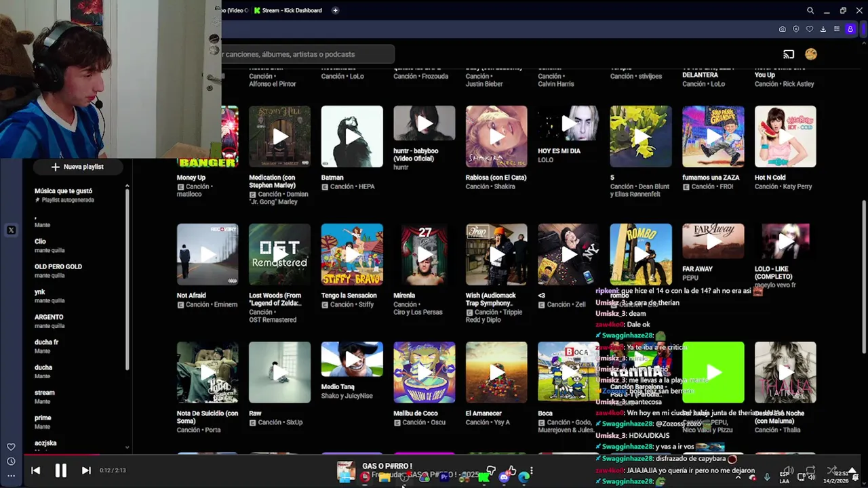Open Microsoft Edge from the taskbar

coord(524,477)
